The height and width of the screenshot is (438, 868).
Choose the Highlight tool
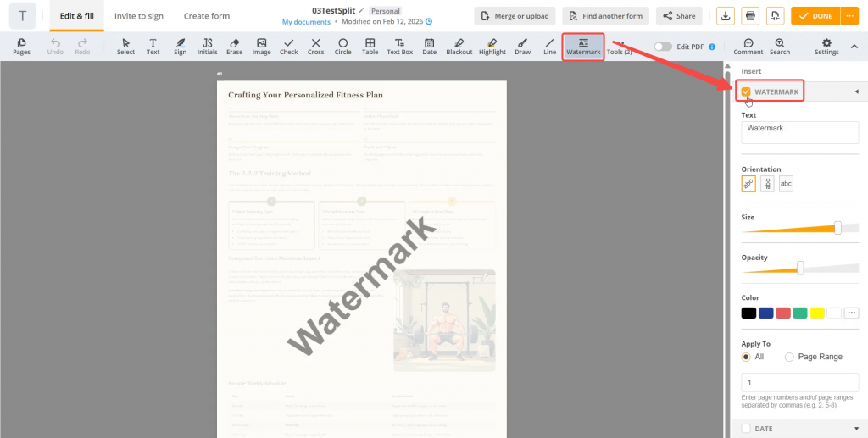click(x=492, y=47)
